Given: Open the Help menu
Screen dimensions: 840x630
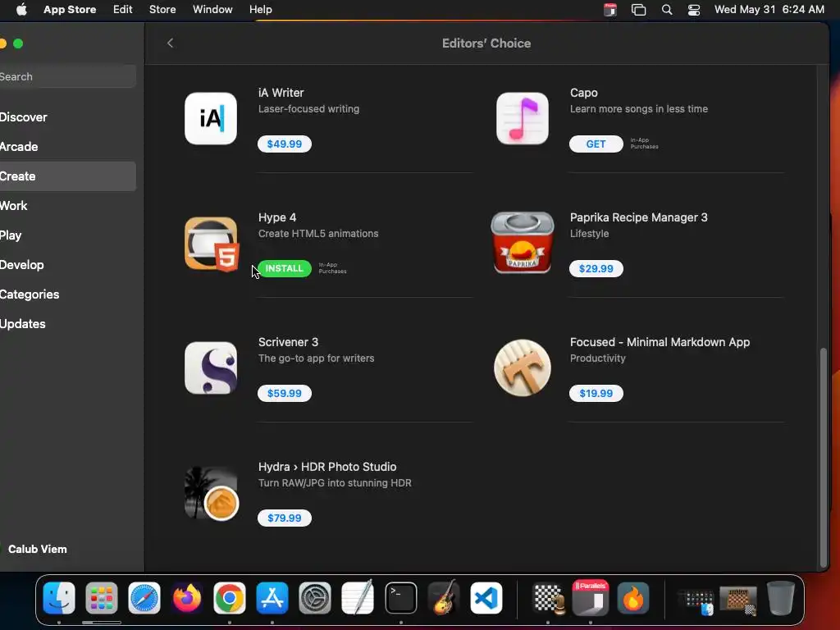Looking at the screenshot, I should tap(260, 10).
